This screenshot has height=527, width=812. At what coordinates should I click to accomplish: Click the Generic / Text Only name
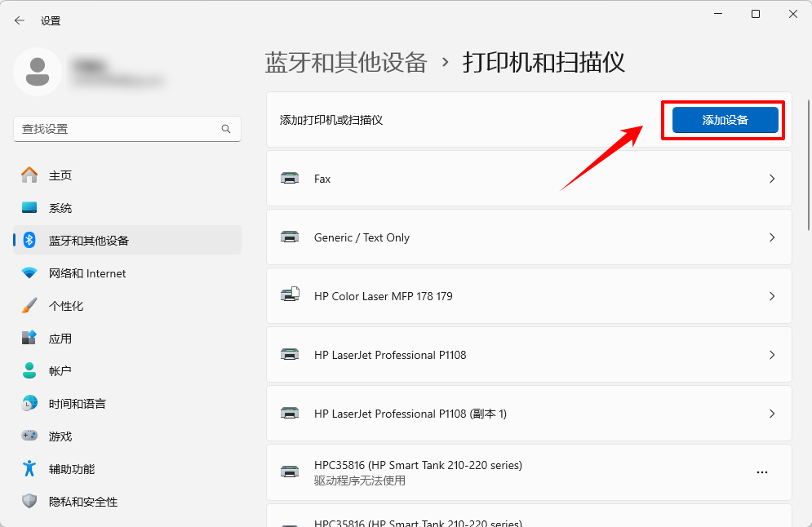click(362, 237)
